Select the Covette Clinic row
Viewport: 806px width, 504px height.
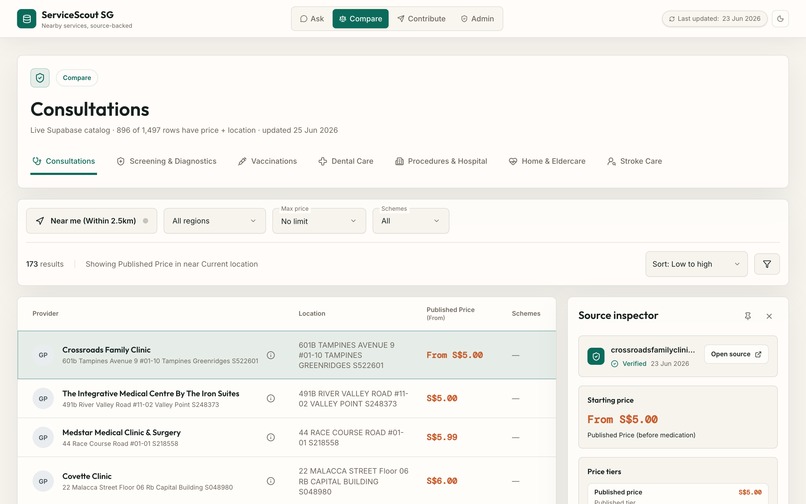(x=287, y=481)
